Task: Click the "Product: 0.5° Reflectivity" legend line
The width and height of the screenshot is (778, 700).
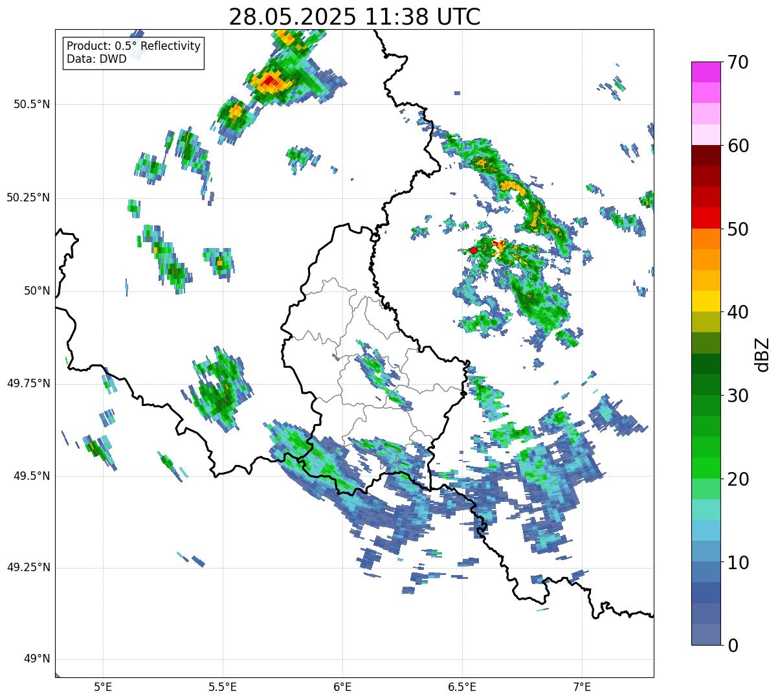Action: tap(133, 46)
